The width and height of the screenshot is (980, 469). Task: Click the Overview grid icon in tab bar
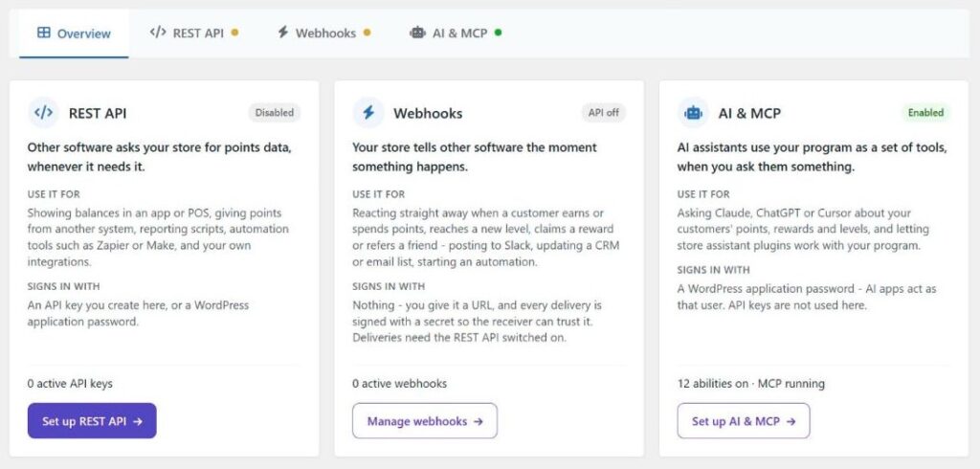44,33
